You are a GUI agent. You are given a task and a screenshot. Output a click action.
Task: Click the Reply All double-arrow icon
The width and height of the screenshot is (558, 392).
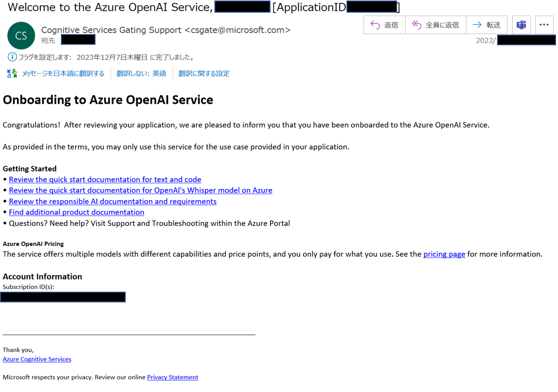click(x=417, y=25)
